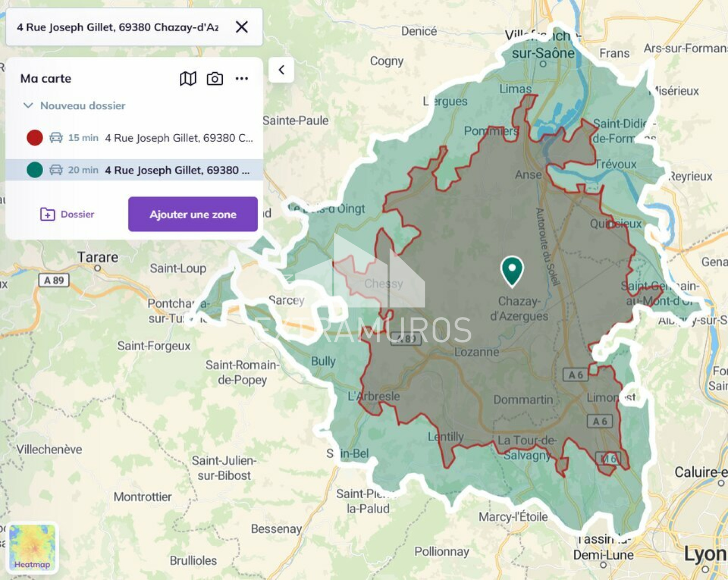The image size is (728, 580).
Task: Open the three-dots more options menu
Action: coord(242,79)
